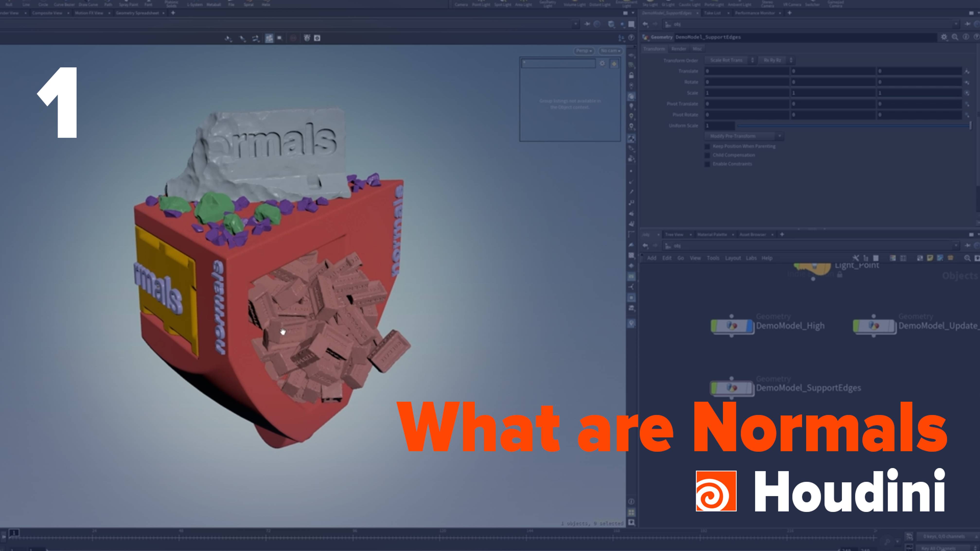The width and height of the screenshot is (980, 551).
Task: Click the gear settings icon in the Geometry parameter pane
Action: pos(944,37)
